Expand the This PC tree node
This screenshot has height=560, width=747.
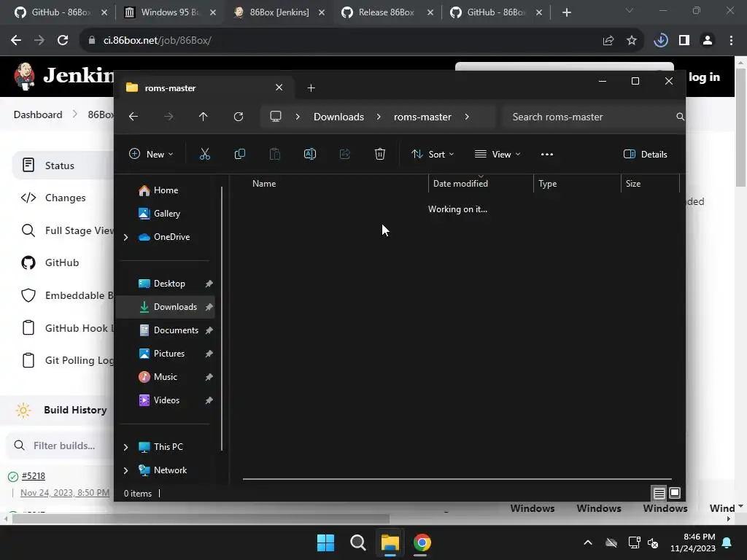pos(125,447)
